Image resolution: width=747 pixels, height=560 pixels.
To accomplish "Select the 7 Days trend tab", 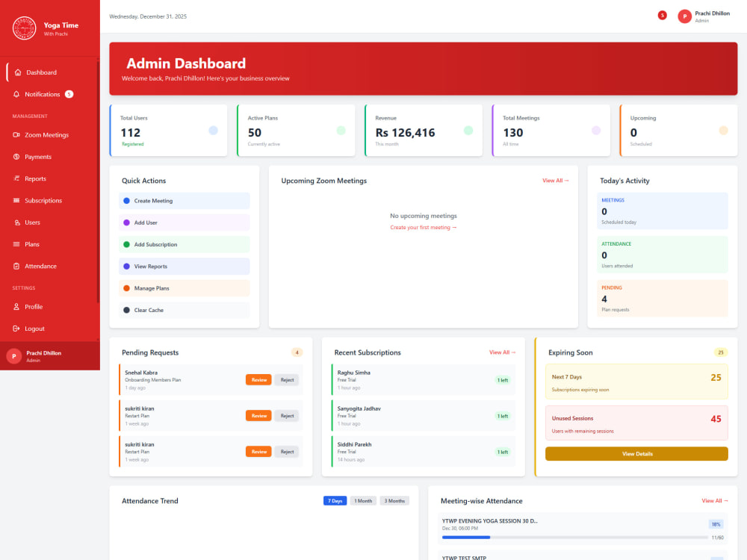I will [335, 501].
